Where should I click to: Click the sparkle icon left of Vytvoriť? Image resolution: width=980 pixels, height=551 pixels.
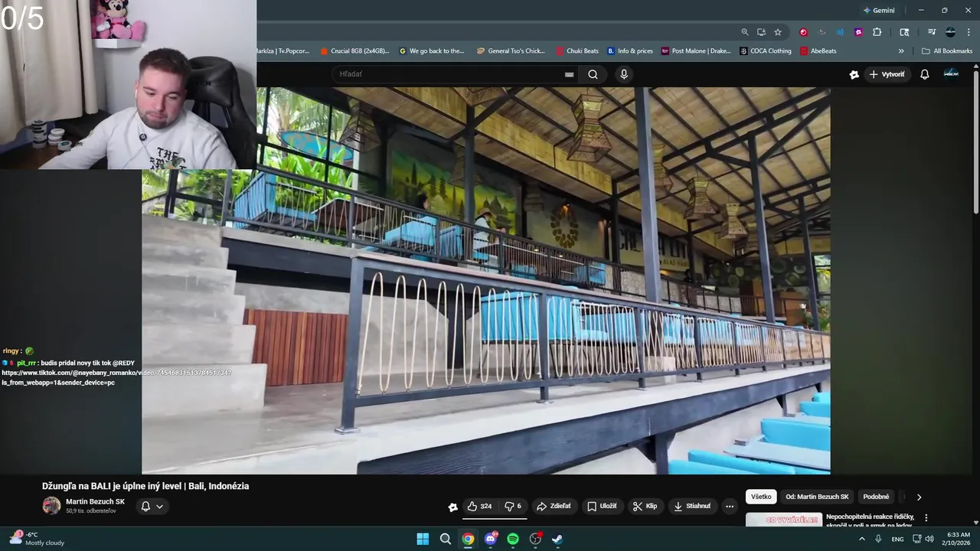[x=854, y=74]
